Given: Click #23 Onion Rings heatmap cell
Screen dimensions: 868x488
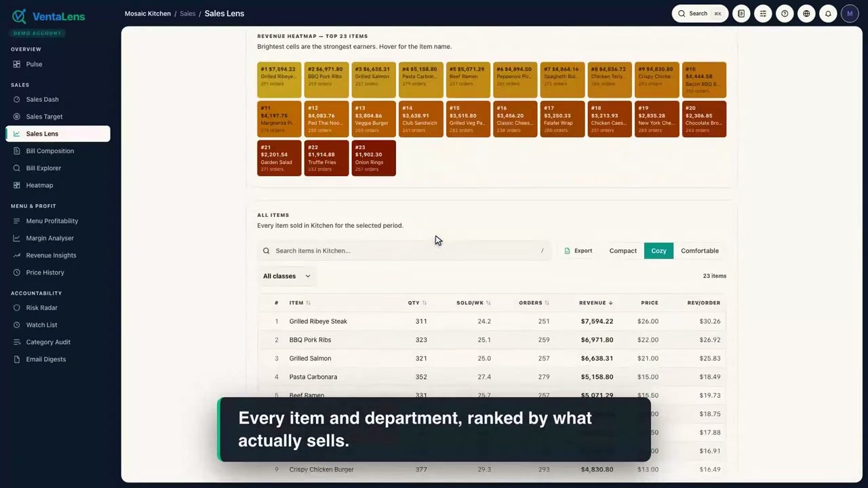Looking at the screenshot, I should pos(374,158).
